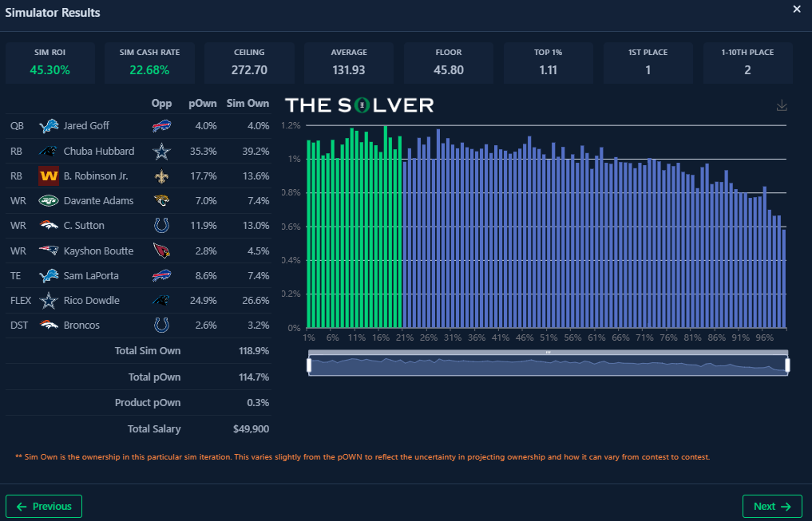812x521 pixels.
Task: Download the simulator results chart
Action: (x=782, y=105)
